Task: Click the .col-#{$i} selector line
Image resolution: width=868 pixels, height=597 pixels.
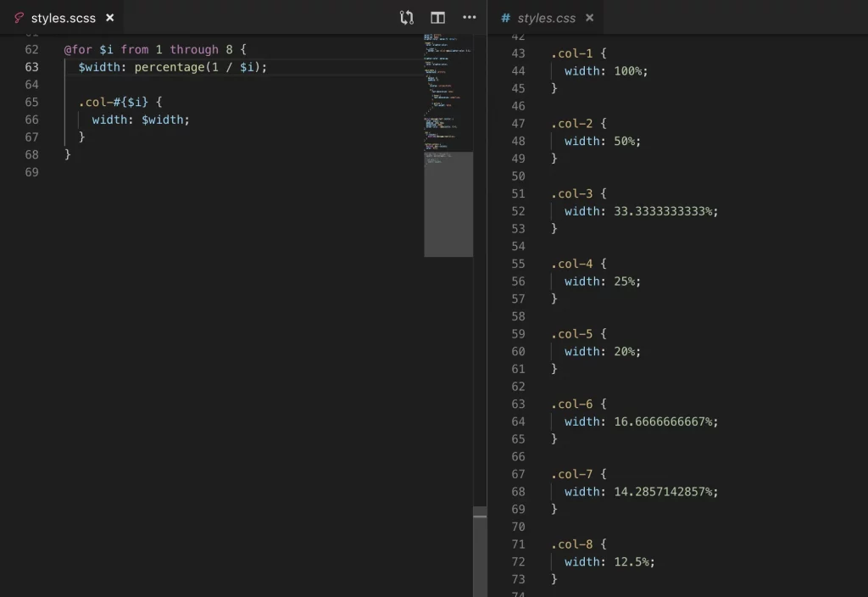Action: point(120,102)
